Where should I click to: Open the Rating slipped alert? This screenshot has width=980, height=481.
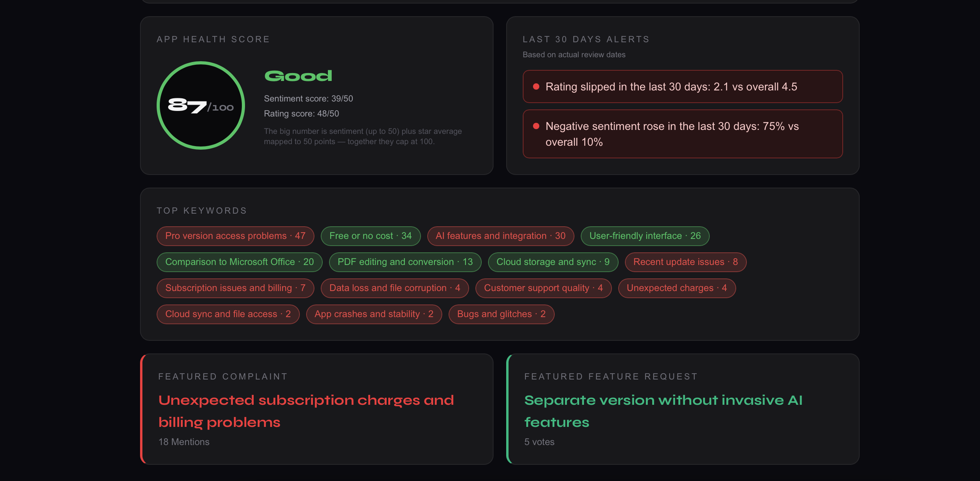(x=683, y=86)
